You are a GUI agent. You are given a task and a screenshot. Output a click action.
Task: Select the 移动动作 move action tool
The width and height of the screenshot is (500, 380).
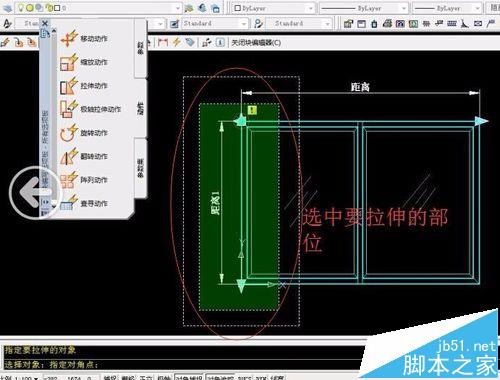(84, 39)
